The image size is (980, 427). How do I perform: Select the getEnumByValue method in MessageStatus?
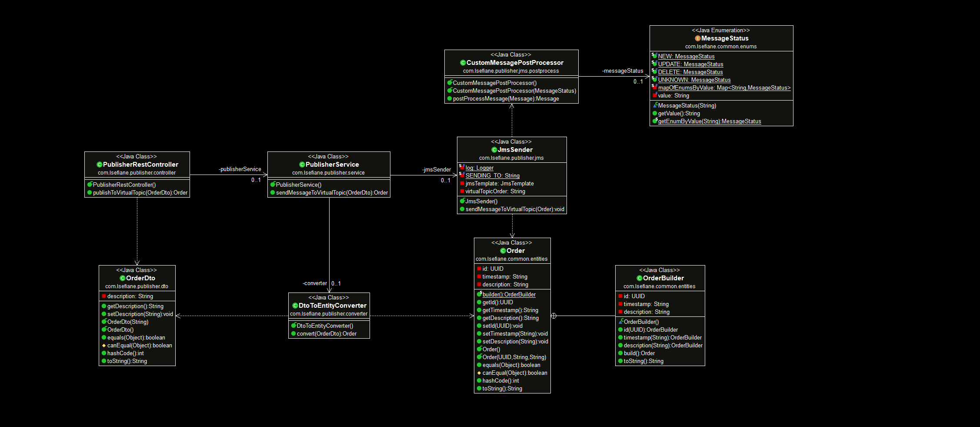click(709, 121)
